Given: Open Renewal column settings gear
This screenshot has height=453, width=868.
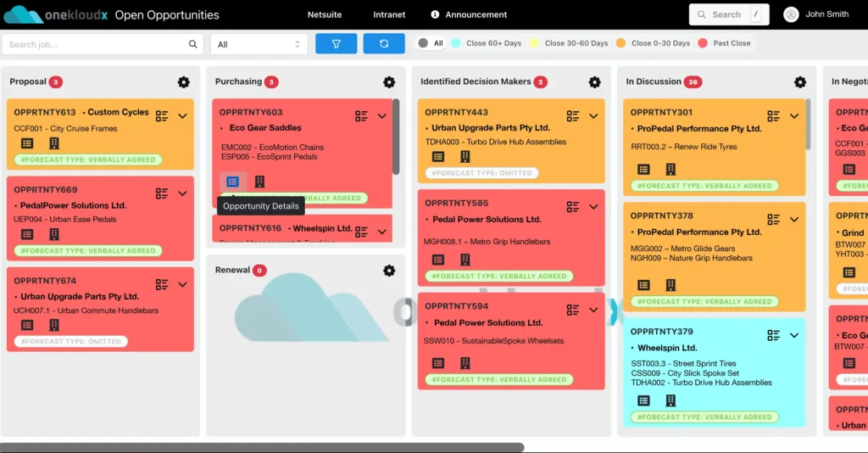Looking at the screenshot, I should coord(389,271).
